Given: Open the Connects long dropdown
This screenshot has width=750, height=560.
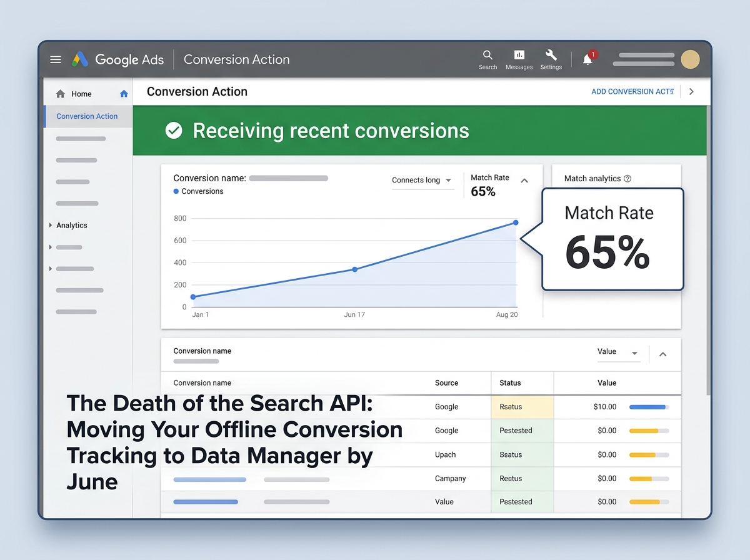Looking at the screenshot, I should tap(422, 180).
